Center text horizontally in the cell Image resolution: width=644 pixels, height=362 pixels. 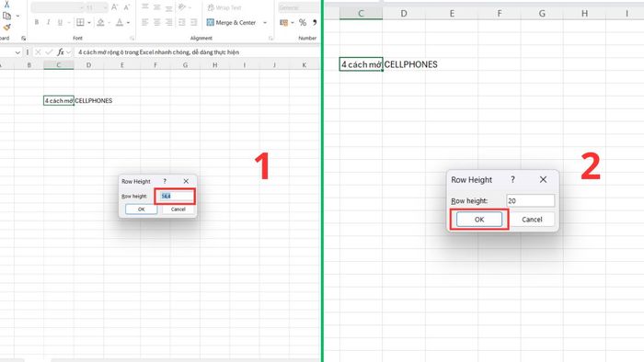pyautogui.click(x=157, y=22)
